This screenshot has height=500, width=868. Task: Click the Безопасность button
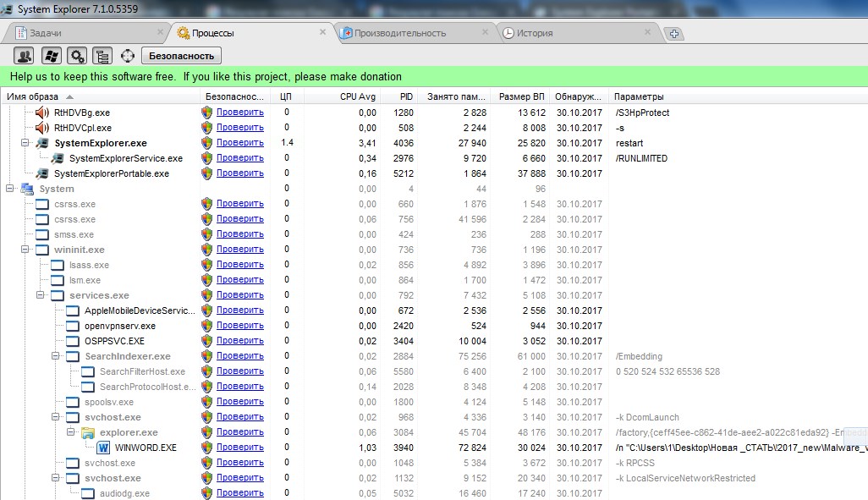pos(182,56)
